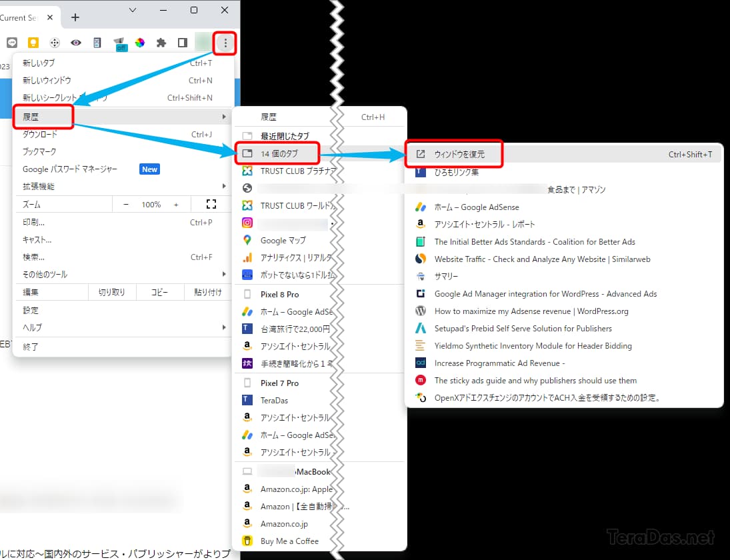
Task: Click ウィンドウを復元 to restore the window
Action: 564,154
